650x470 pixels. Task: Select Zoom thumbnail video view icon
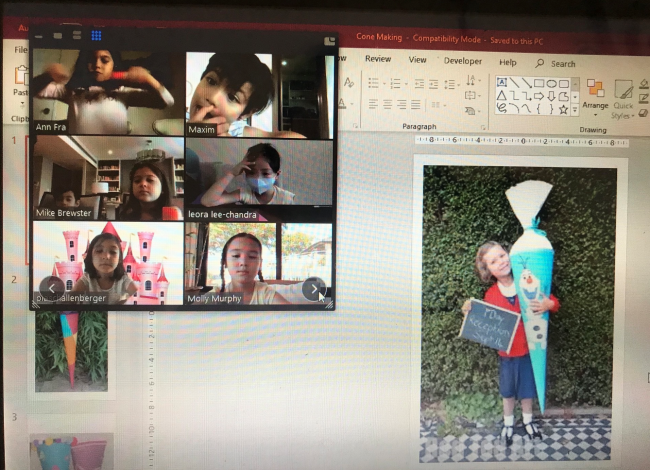point(58,36)
